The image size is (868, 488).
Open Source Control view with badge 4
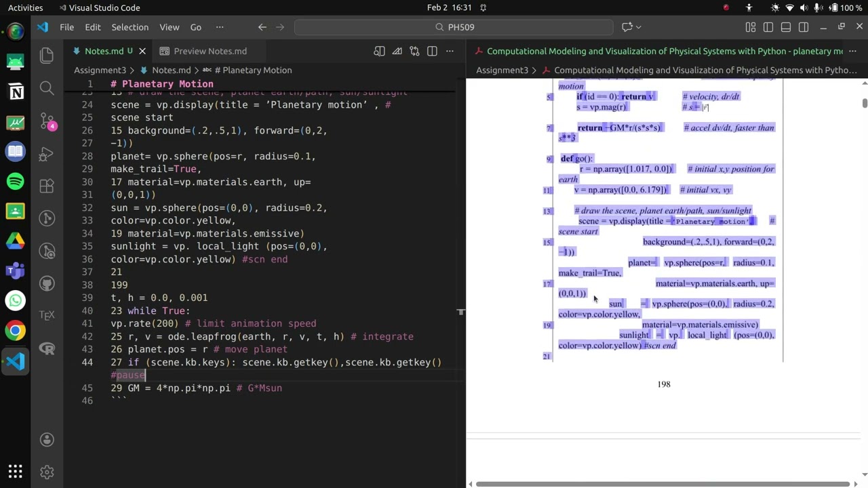[x=47, y=121]
